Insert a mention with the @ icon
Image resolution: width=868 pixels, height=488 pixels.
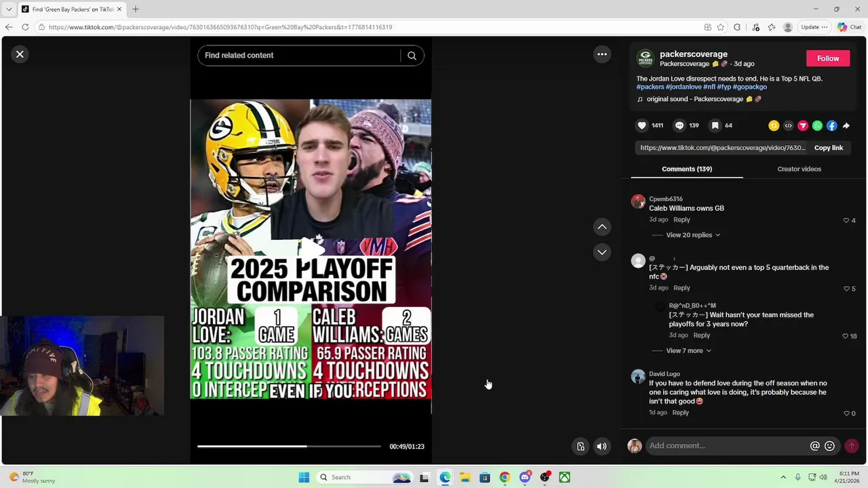[x=815, y=446]
